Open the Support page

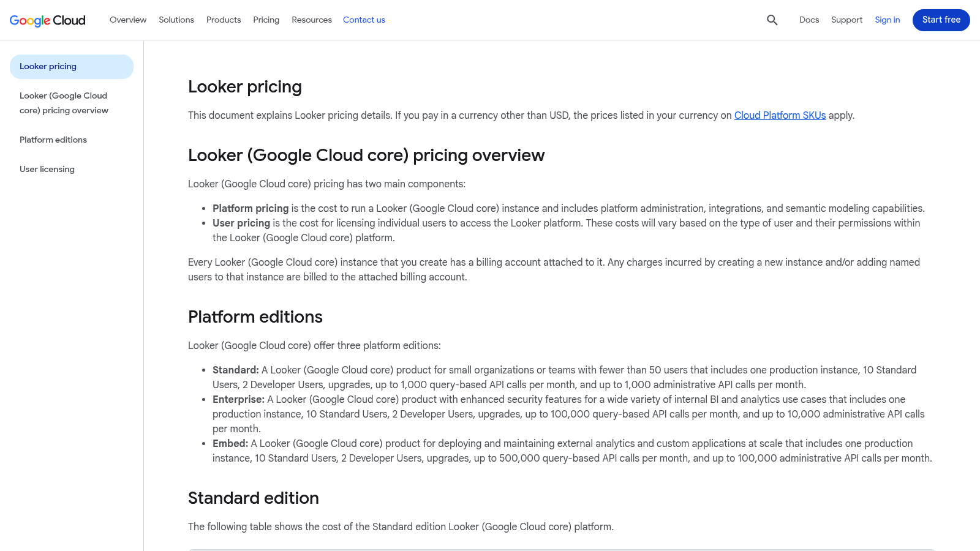[846, 20]
